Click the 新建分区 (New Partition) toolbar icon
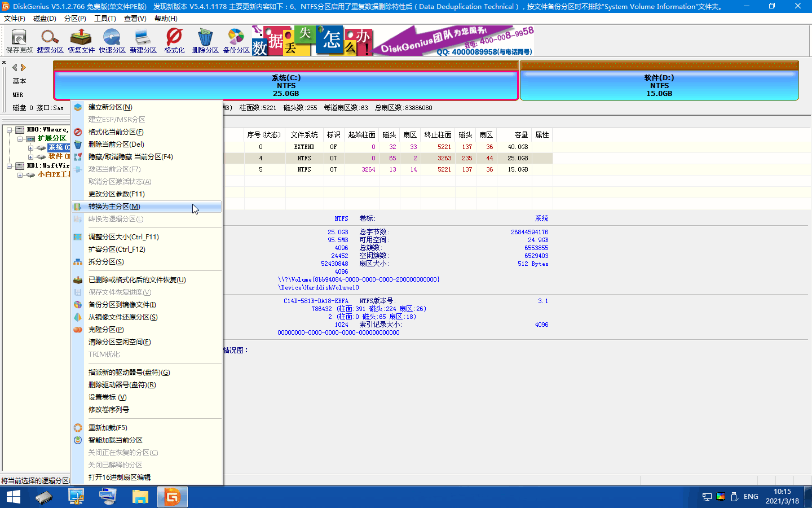The image size is (812, 508). [x=143, y=41]
